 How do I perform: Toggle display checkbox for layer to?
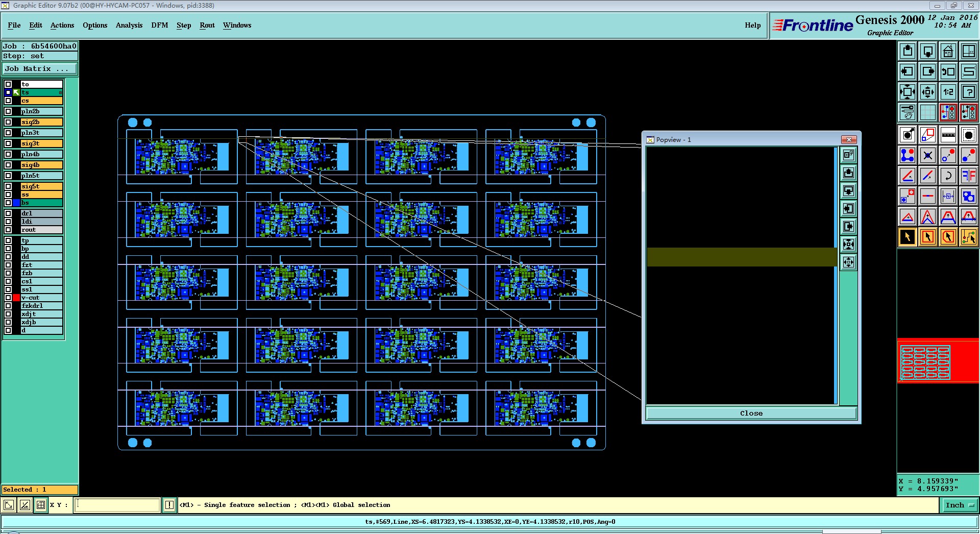coord(8,84)
